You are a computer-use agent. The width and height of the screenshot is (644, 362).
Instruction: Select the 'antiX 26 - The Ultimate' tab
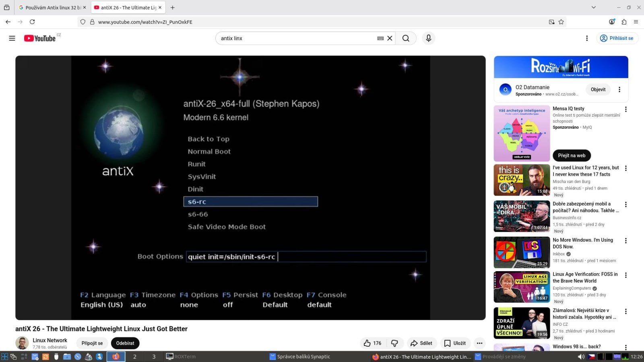[x=128, y=7]
